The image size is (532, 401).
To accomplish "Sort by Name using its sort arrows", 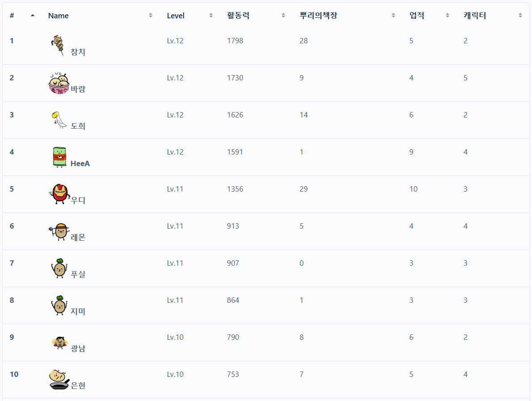I will [x=151, y=16].
